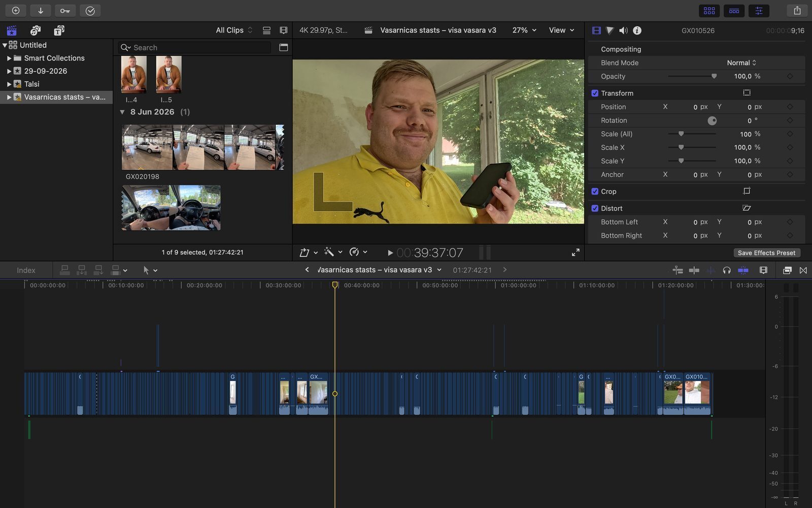Switch to the Color inspector triangle icon

pos(610,30)
